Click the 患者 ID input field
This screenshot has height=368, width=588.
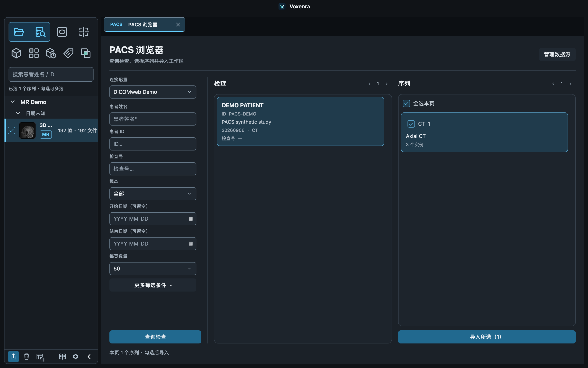click(x=153, y=144)
